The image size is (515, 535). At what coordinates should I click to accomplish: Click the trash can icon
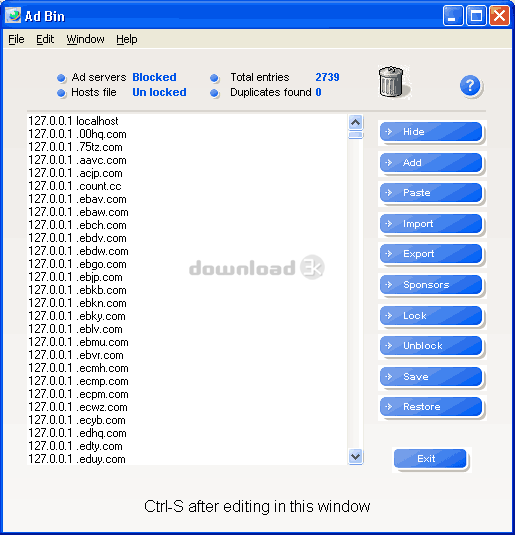pos(391,82)
